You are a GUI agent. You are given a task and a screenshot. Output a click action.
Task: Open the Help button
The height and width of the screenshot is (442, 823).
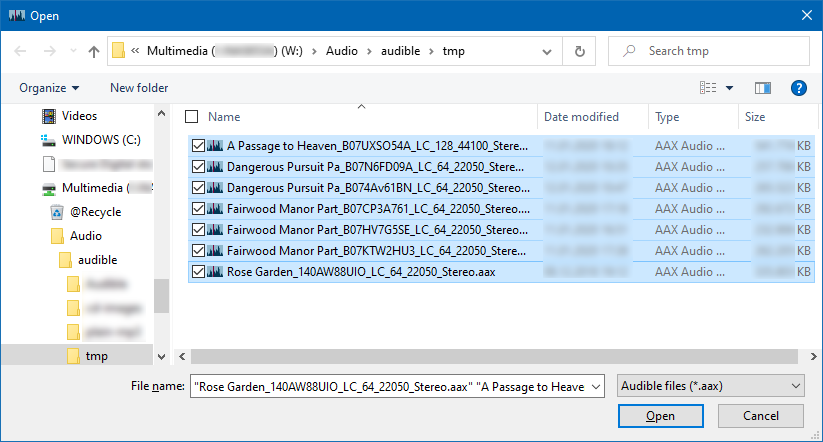click(798, 88)
